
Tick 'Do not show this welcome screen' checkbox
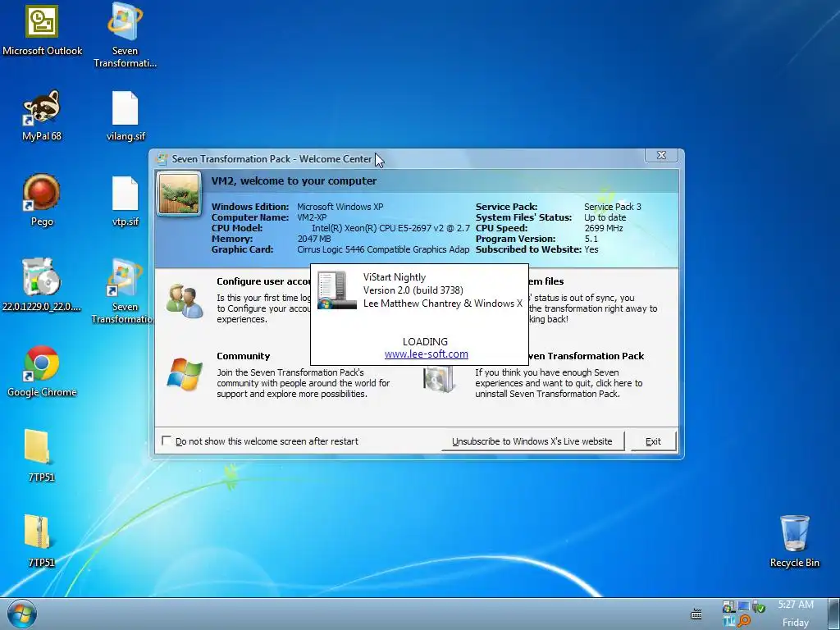click(x=167, y=441)
